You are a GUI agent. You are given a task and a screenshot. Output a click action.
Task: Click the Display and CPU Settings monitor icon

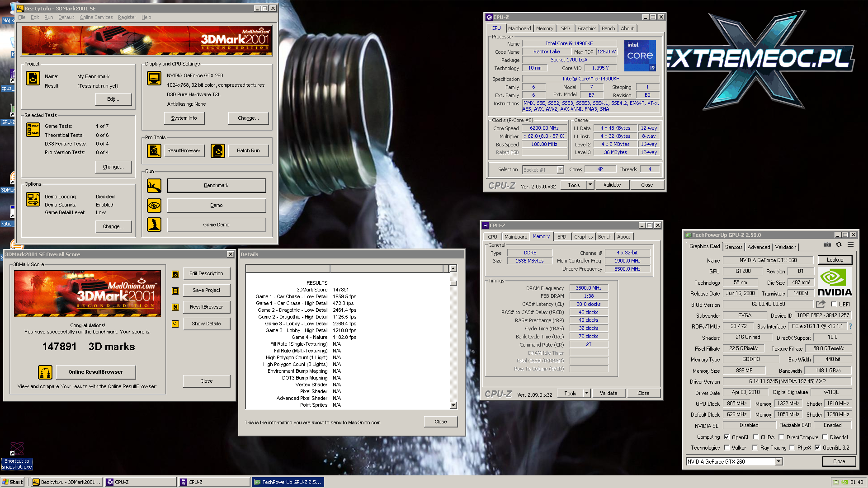[x=154, y=79]
